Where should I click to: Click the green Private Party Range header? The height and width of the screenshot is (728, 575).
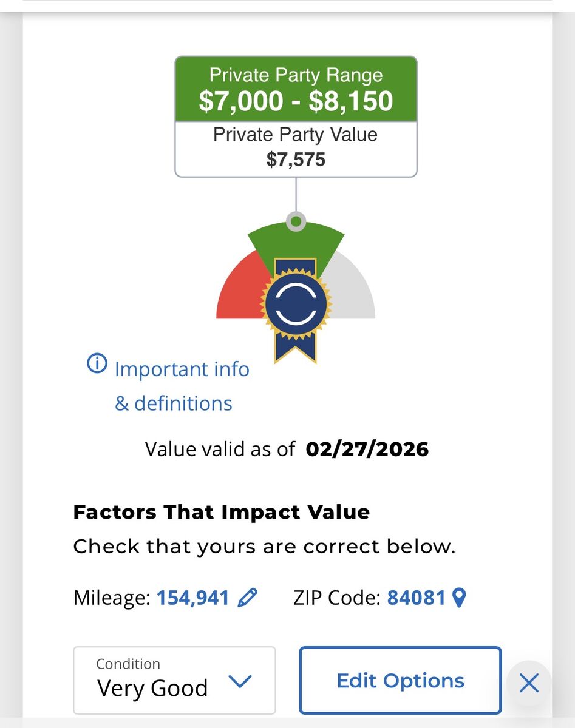[x=296, y=89]
